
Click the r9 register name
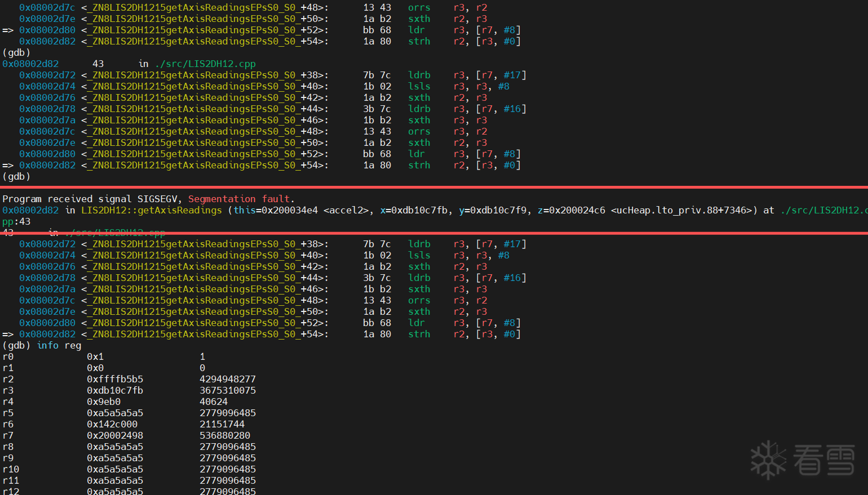point(8,458)
